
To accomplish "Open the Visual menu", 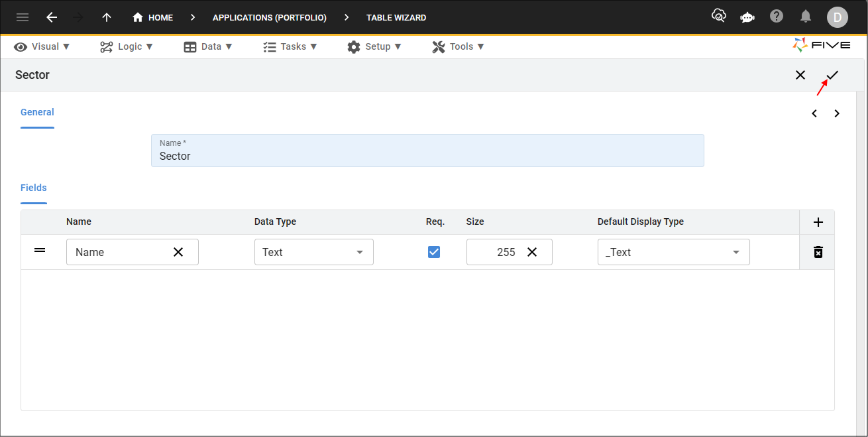I will 42,46.
